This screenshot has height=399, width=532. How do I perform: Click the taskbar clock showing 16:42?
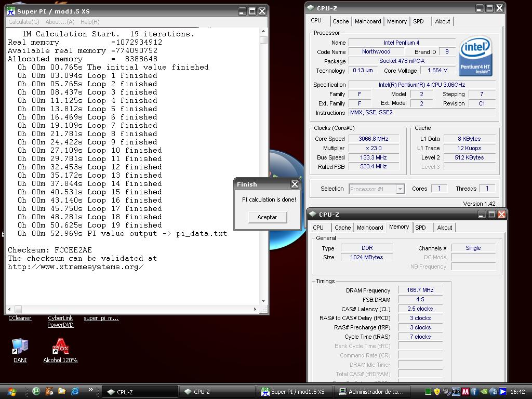coord(517,392)
